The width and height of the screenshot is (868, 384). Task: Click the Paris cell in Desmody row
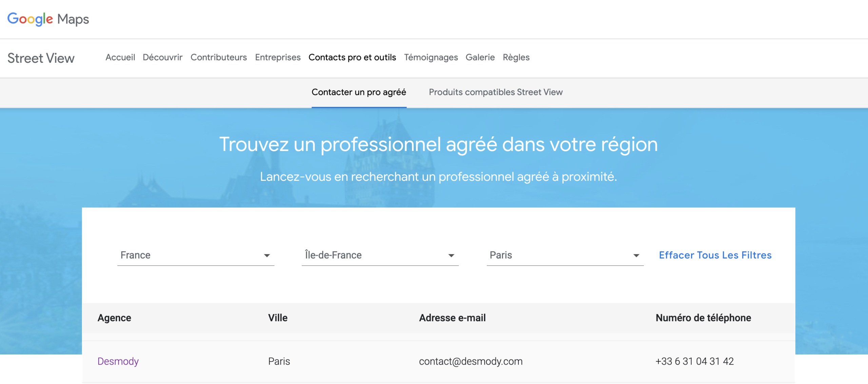tap(279, 361)
